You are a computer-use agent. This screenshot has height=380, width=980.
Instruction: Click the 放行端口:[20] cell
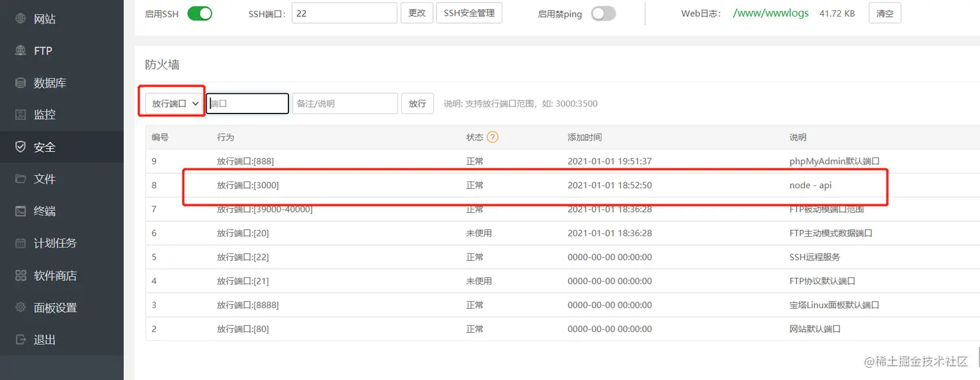[x=243, y=233]
